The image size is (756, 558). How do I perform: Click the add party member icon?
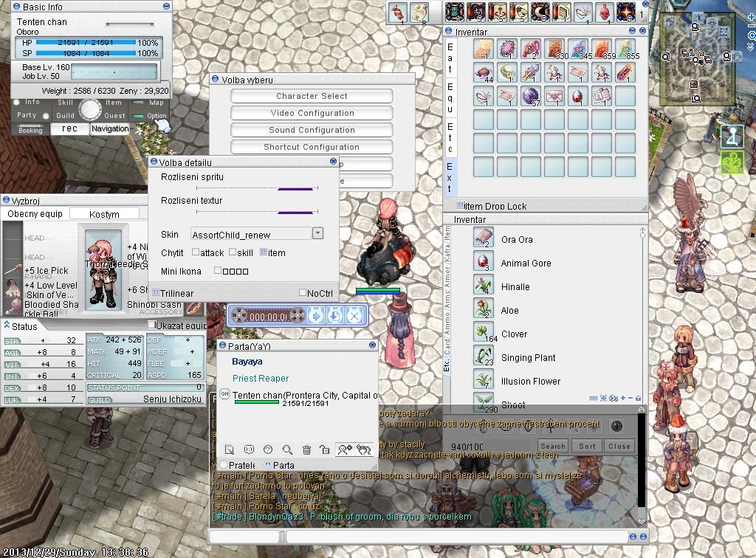[x=345, y=449]
